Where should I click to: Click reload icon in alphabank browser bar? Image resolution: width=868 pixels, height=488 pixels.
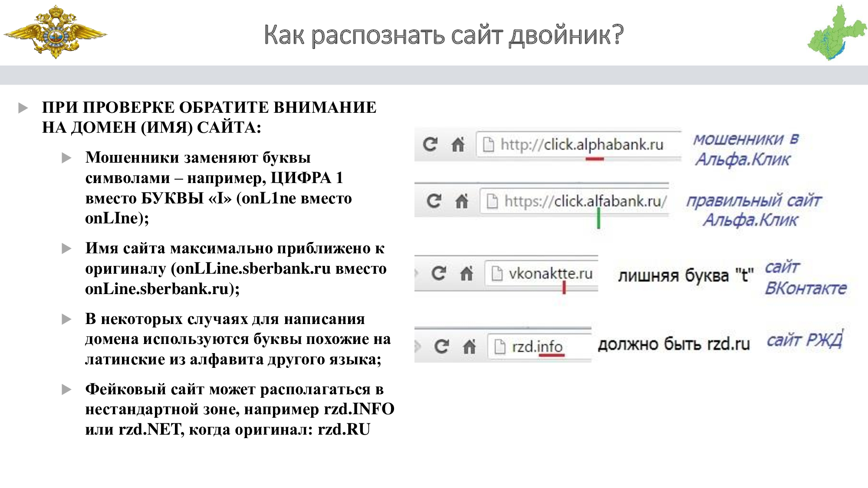pos(430,144)
